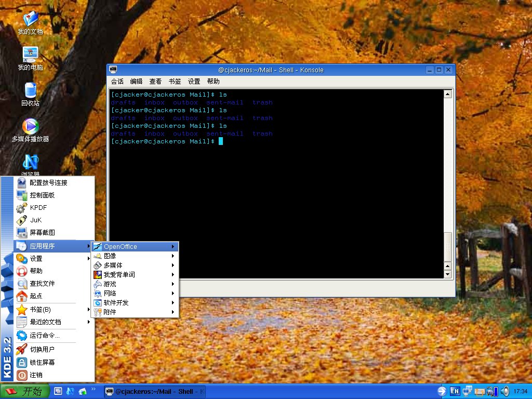
Task: Click the network computers tray icon
Action: (468, 391)
